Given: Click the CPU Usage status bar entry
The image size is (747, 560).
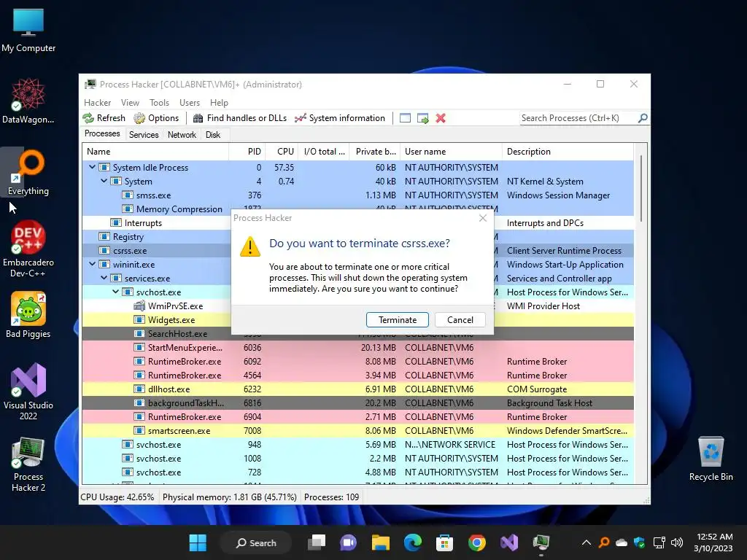Looking at the screenshot, I should 117,497.
